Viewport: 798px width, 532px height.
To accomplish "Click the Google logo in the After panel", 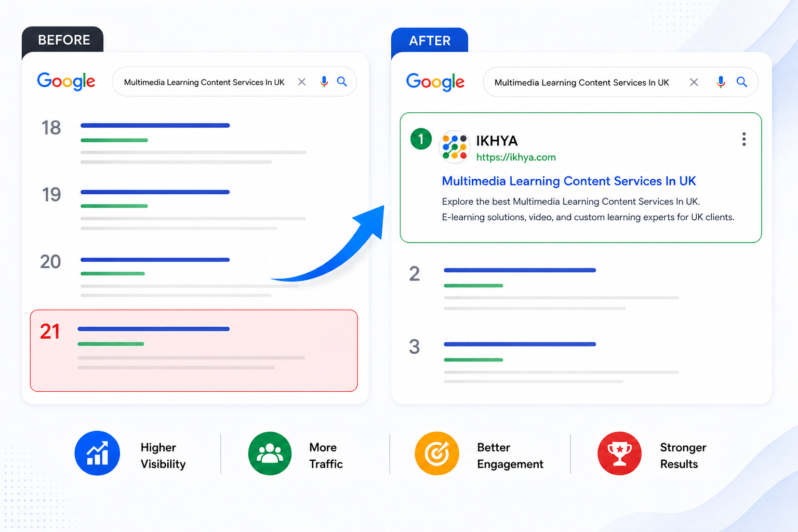I will [x=435, y=82].
